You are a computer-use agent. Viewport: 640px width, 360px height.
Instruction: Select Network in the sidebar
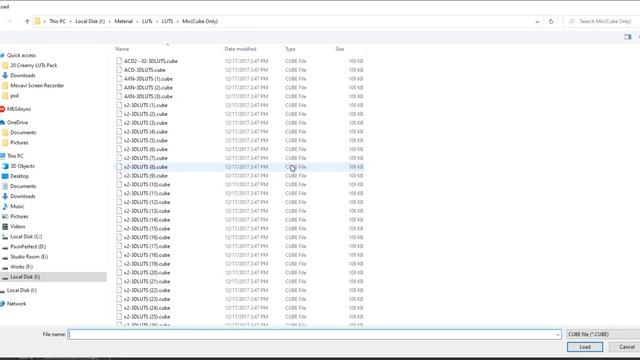pyautogui.click(x=16, y=304)
